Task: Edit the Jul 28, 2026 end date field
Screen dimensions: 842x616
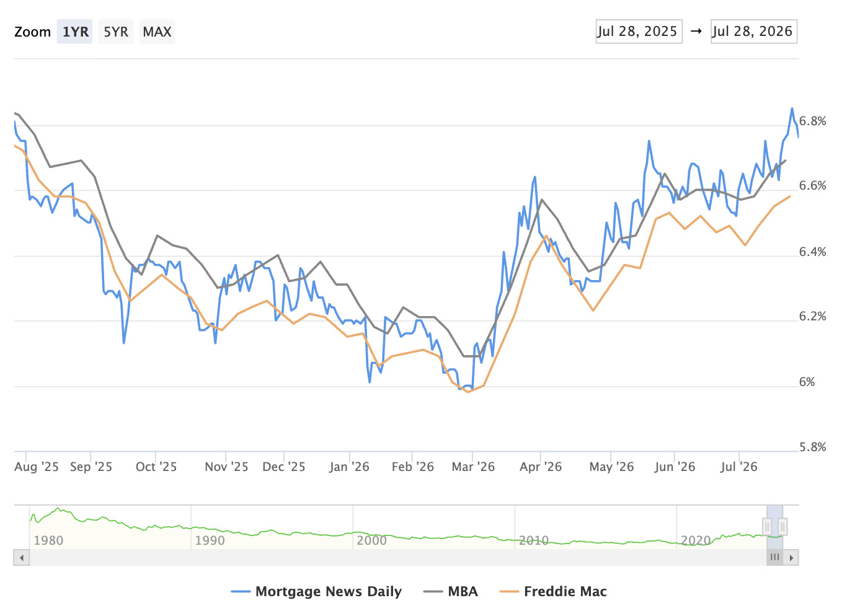Action: [x=753, y=32]
